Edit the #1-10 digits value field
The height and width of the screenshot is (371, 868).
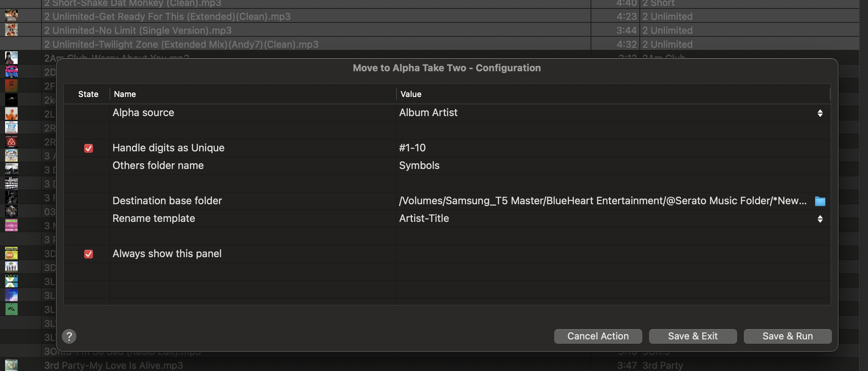pos(412,148)
